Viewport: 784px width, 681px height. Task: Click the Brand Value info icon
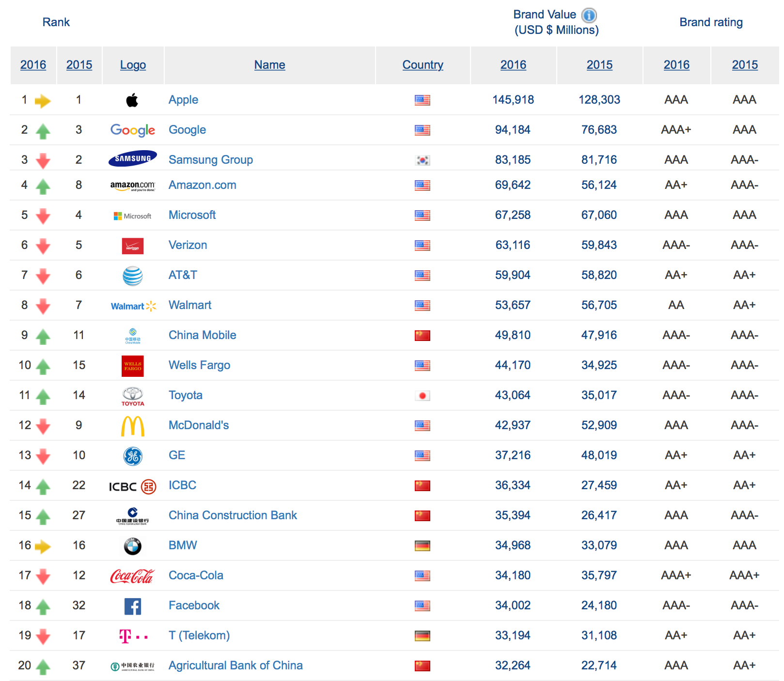(589, 15)
